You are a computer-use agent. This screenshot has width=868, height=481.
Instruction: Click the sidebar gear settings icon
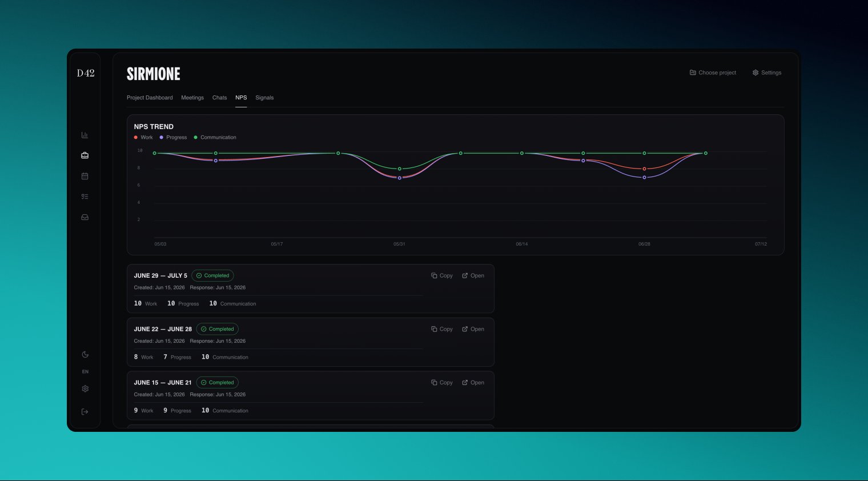[x=85, y=388]
